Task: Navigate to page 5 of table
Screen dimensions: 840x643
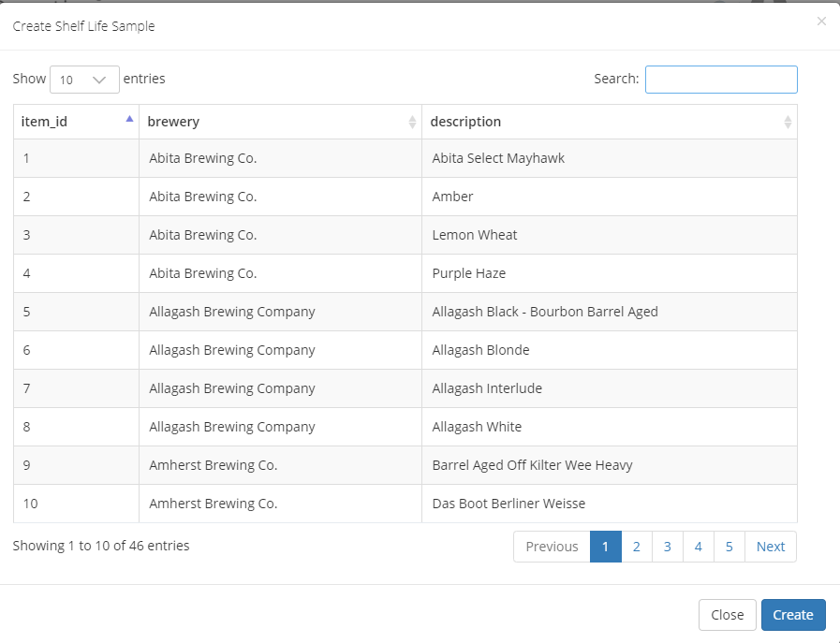Action: tap(729, 547)
